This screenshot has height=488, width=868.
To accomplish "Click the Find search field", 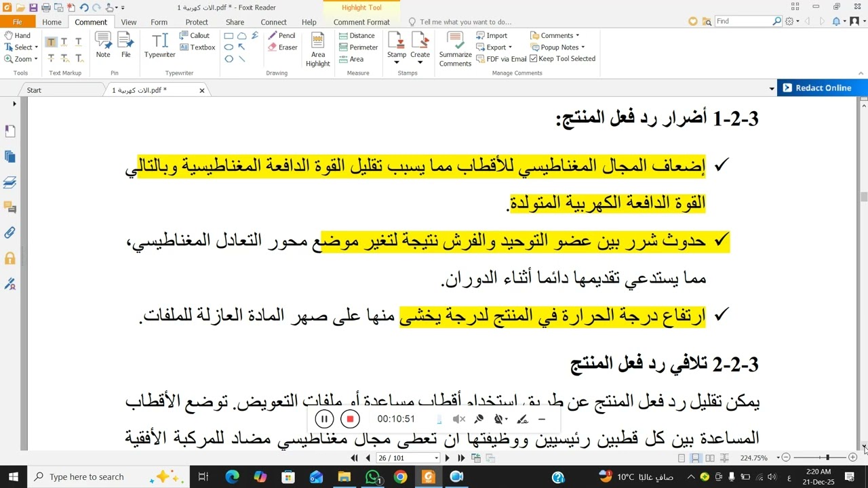I will tap(745, 22).
